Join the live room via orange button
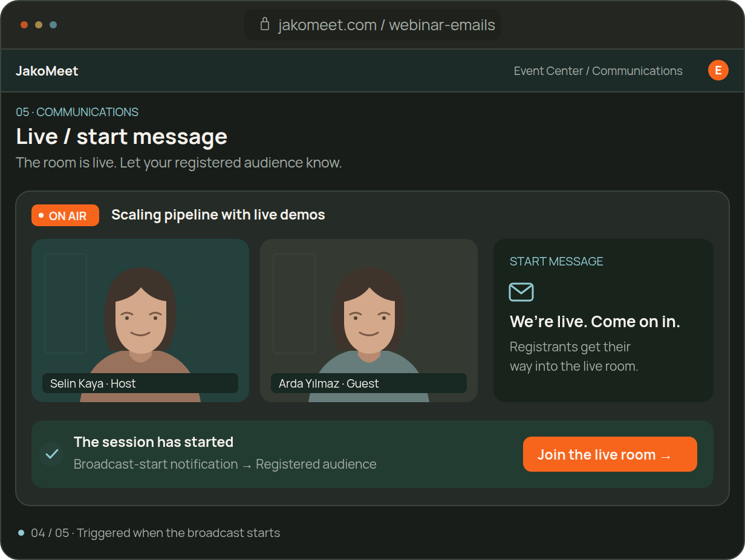This screenshot has width=745, height=560. point(610,454)
